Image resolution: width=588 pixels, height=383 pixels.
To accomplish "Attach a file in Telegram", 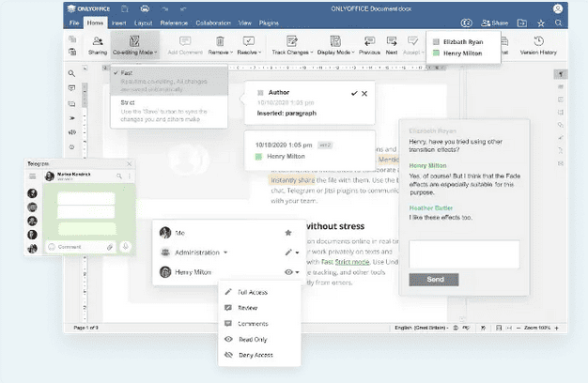I will [110, 247].
